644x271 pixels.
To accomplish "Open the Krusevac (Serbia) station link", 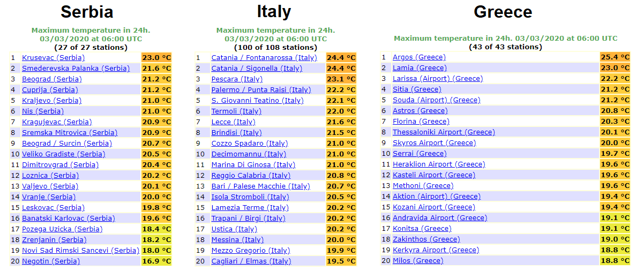I will (x=53, y=57).
